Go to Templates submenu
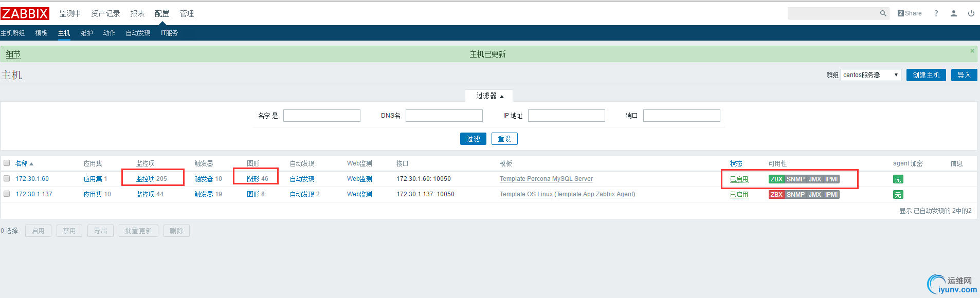Screen dimensions: 980x298 [x=42, y=33]
